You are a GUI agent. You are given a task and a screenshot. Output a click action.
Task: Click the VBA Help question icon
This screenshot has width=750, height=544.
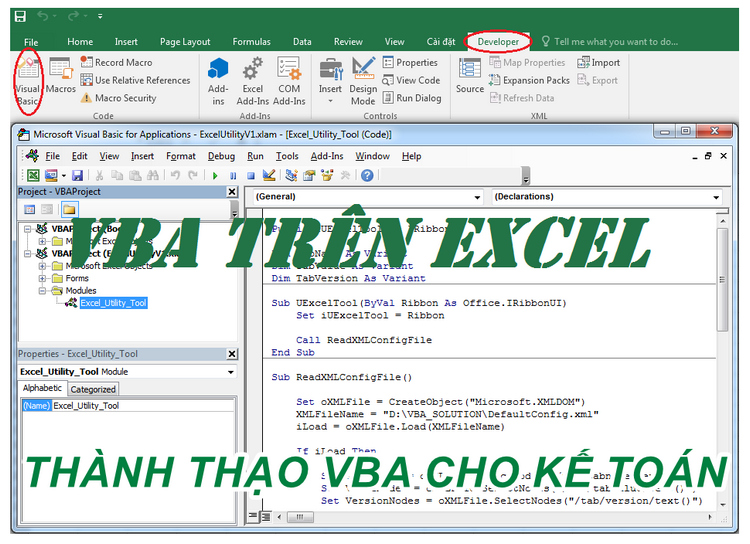tap(367, 176)
